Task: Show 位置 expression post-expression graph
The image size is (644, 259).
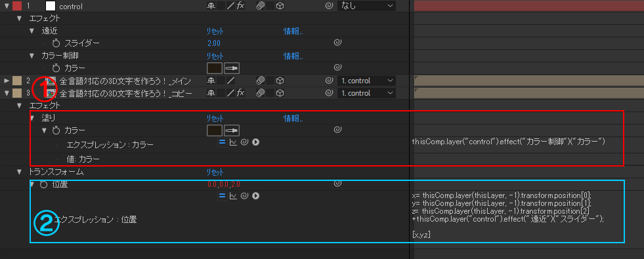Action: click(233, 196)
